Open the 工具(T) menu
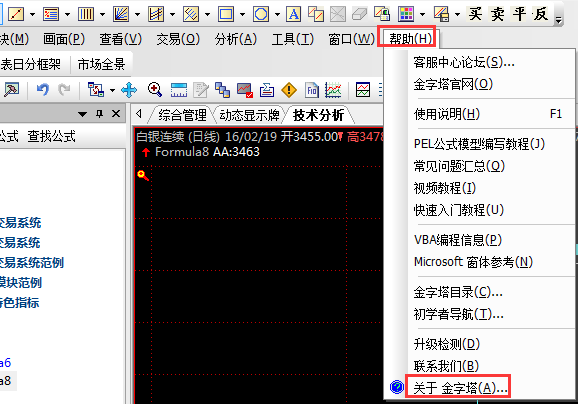578x404 pixels. coord(293,39)
